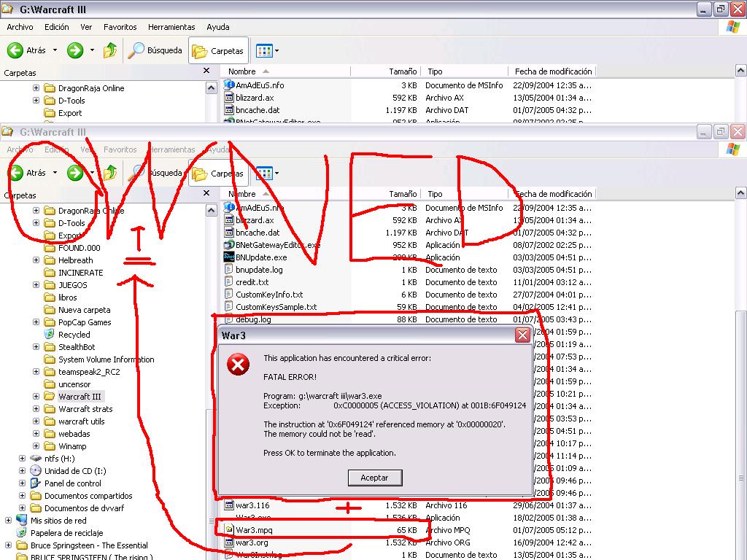Screen dimensions: 747x560
Task: Close the Carpetas pane in top window
Action: click(206, 71)
